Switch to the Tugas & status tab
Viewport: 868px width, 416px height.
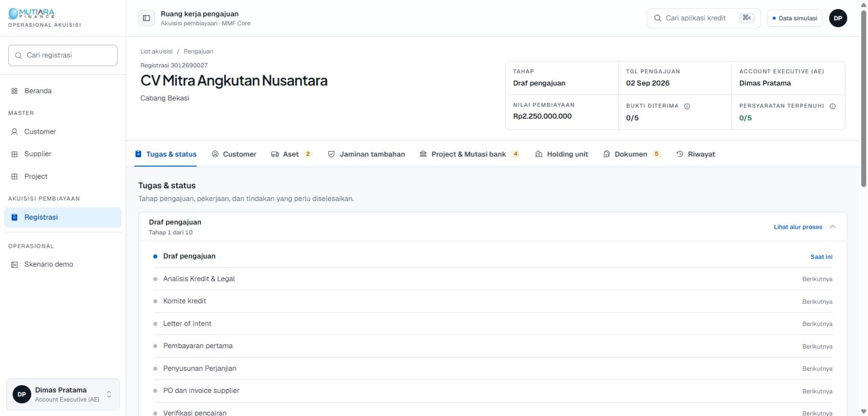166,154
